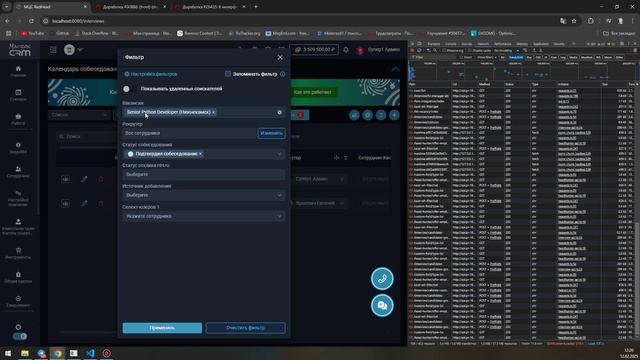Switch to the Application tab in DevTools

tap(541, 44)
